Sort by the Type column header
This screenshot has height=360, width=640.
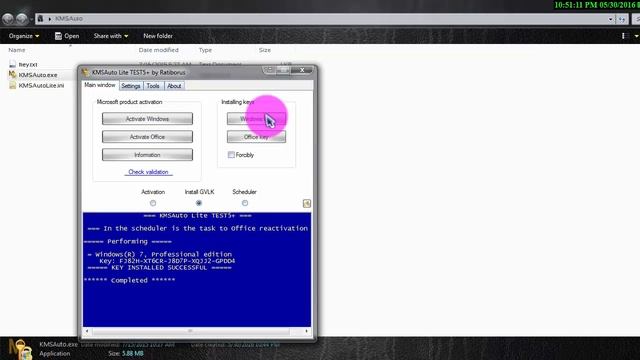click(x=205, y=50)
